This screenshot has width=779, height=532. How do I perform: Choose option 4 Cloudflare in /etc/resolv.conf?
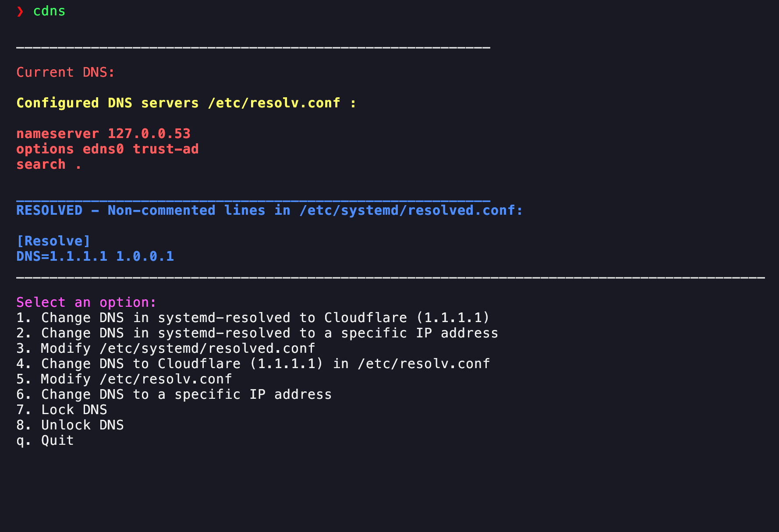click(x=253, y=364)
